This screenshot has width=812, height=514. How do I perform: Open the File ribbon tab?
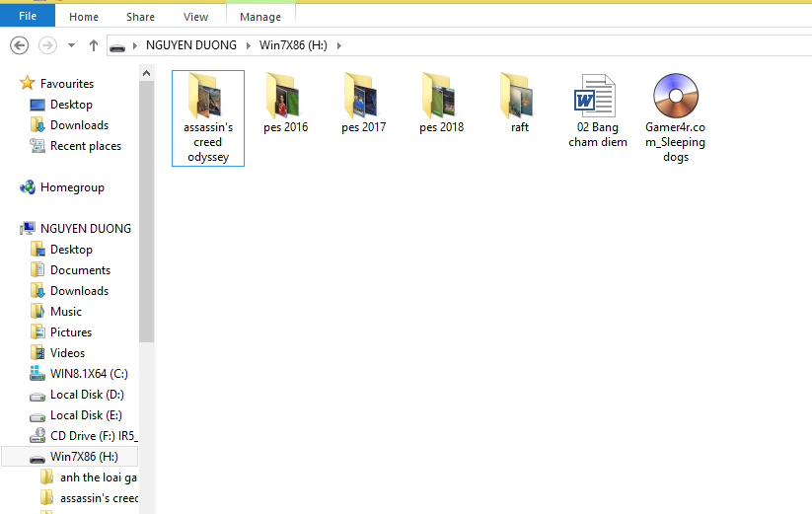pos(28,16)
